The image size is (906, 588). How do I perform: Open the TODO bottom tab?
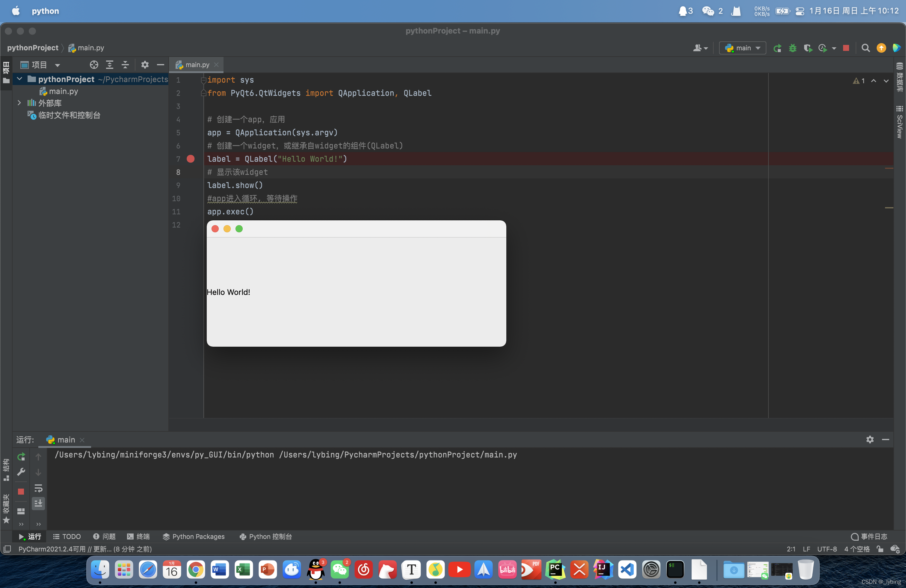coord(67,536)
